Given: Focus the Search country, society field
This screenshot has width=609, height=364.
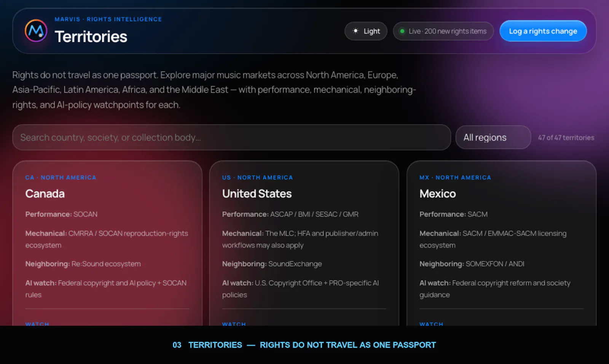Looking at the screenshot, I should [x=231, y=137].
